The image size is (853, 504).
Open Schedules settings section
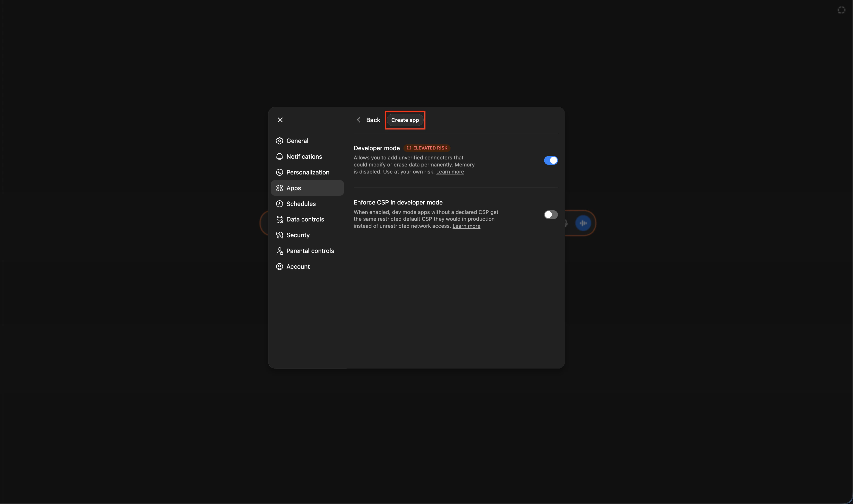(x=307, y=204)
